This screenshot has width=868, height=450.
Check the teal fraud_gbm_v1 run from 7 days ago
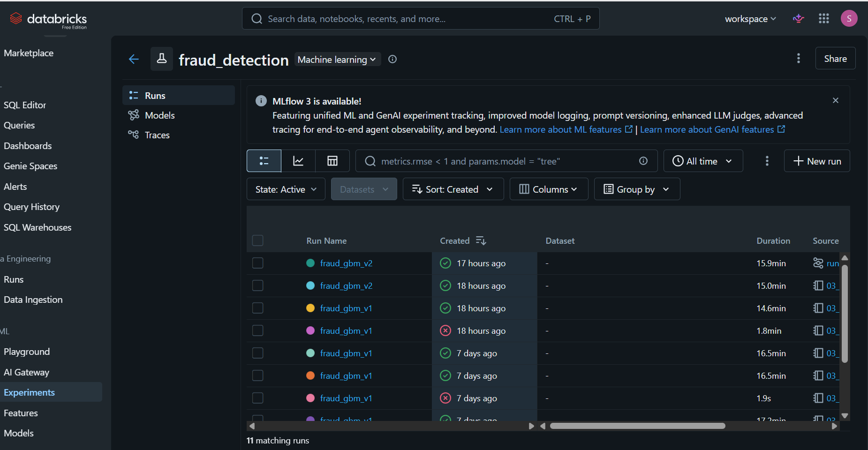point(257,353)
